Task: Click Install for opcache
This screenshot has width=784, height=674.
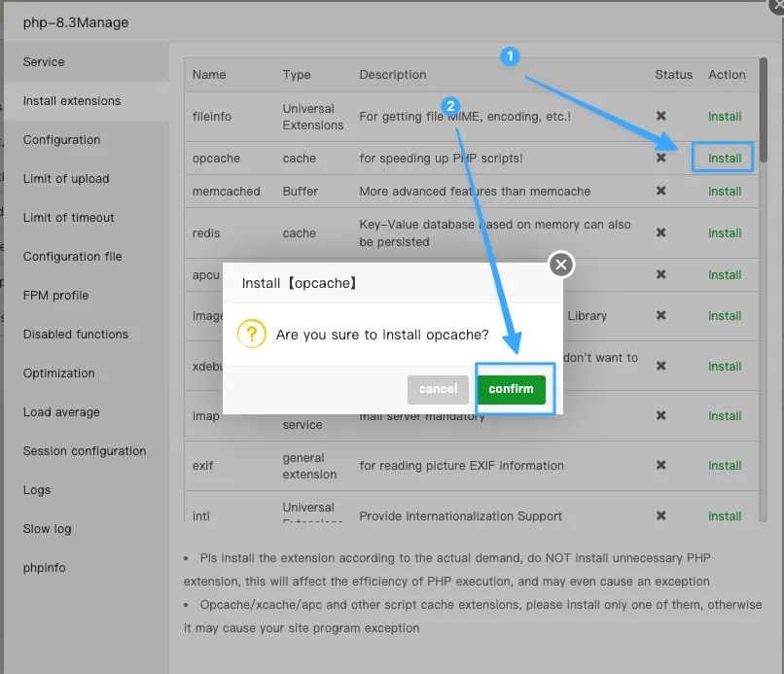Action: tap(725, 159)
